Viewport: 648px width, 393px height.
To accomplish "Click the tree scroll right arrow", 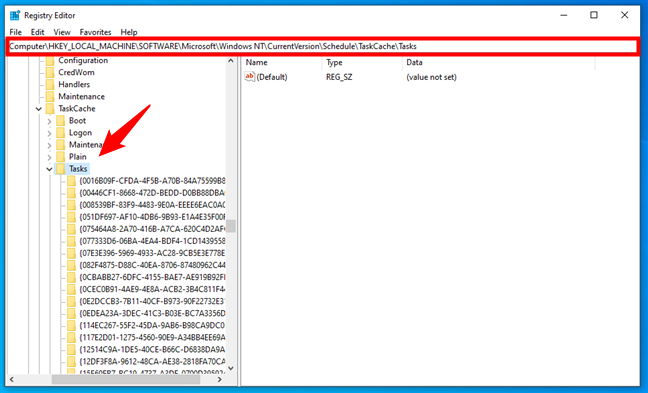I will click(x=219, y=379).
